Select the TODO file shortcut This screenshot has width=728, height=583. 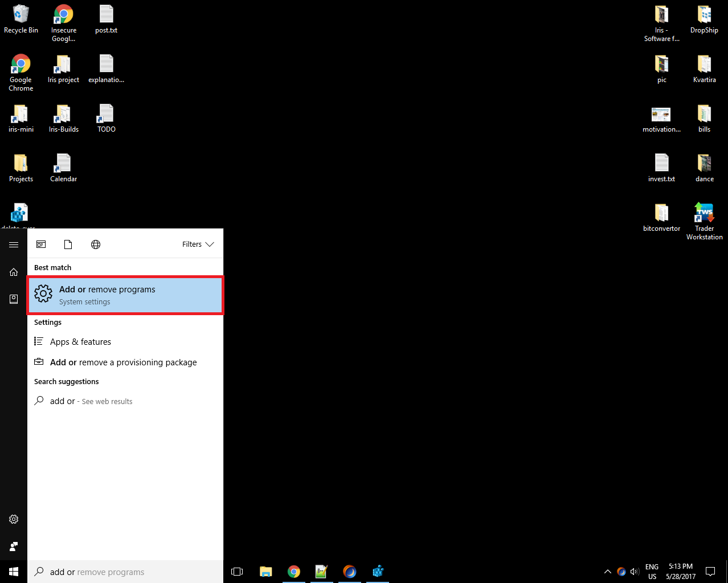(x=106, y=119)
